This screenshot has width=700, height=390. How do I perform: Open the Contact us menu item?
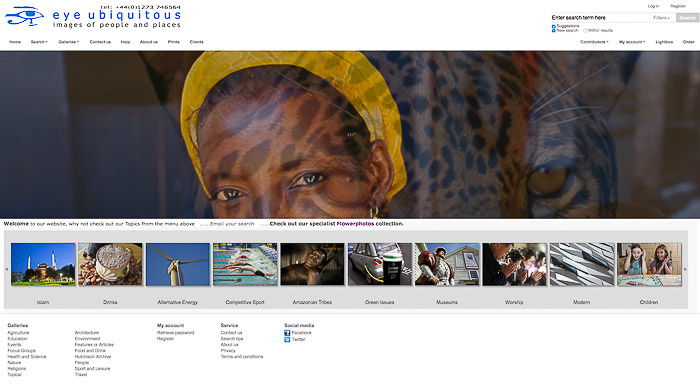coord(100,42)
